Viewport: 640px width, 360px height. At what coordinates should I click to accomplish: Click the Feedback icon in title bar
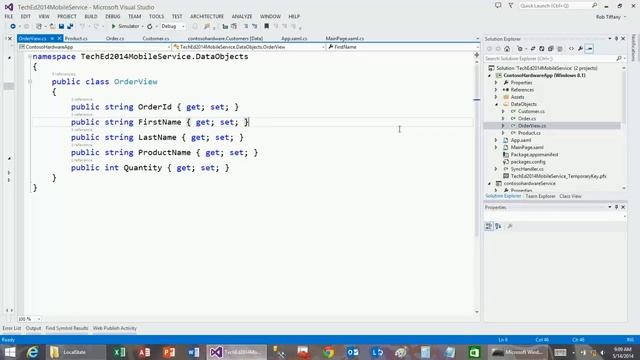[x=498, y=6]
